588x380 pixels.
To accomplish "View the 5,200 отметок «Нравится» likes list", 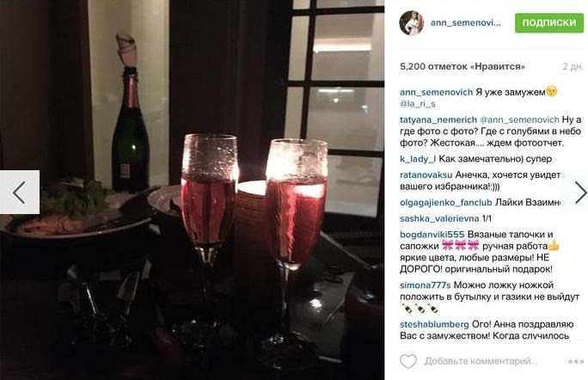I will [462, 66].
